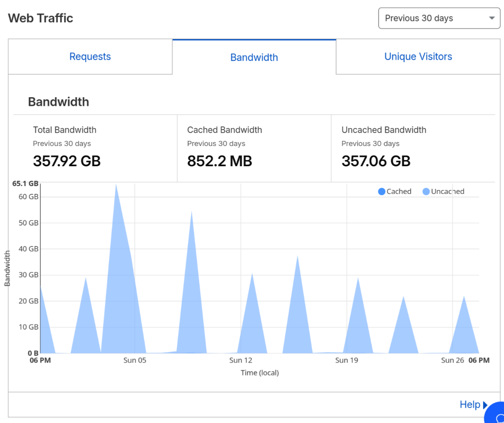Open the chat support bubble icon
The image size is (504, 423).
tap(495, 414)
